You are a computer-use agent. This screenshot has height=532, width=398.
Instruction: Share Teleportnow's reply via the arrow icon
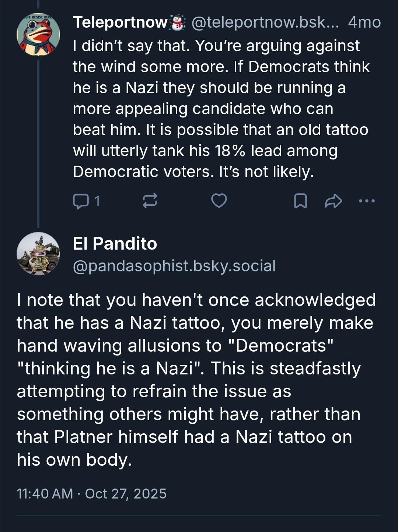[334, 201]
